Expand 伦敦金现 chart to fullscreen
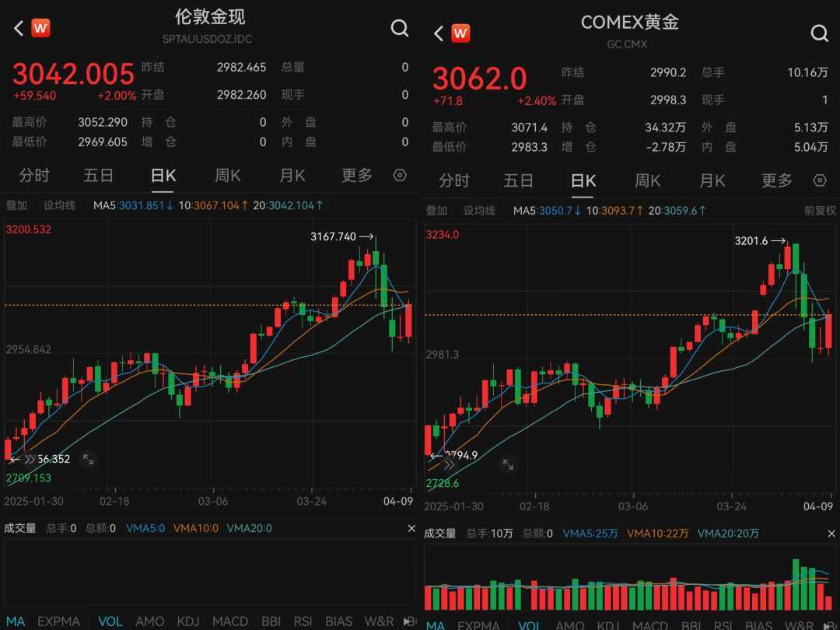840x630 pixels. 89,459
